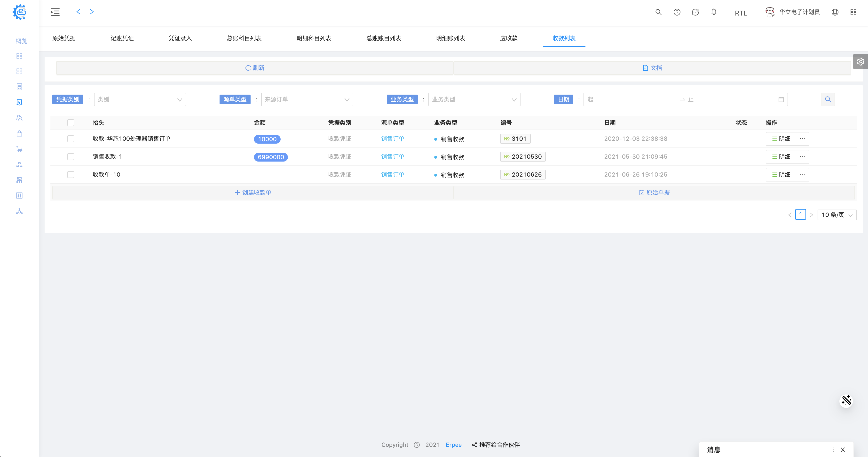Screen dimensions: 868x457
Task: Check the box for 销售收款-1 row
Action: (71, 157)
